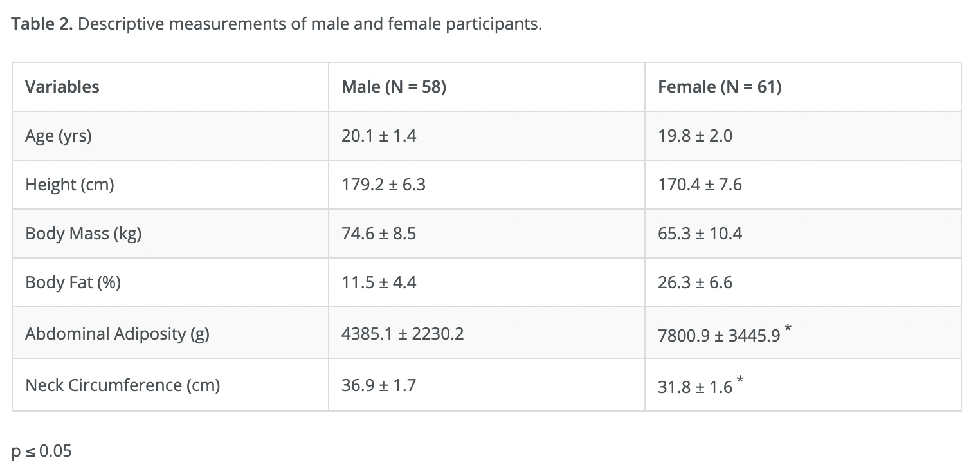Click female abdominal adiposity 7800.9 ± 3445.9
This screenshot has width=980, height=467.
[719, 335]
